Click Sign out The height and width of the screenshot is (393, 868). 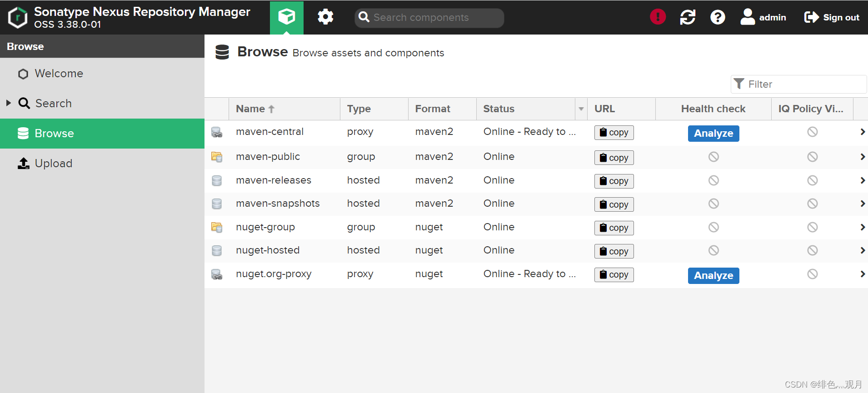[832, 17]
